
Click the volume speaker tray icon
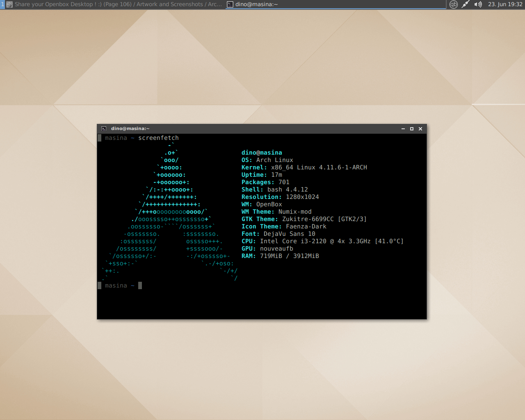[478, 5]
